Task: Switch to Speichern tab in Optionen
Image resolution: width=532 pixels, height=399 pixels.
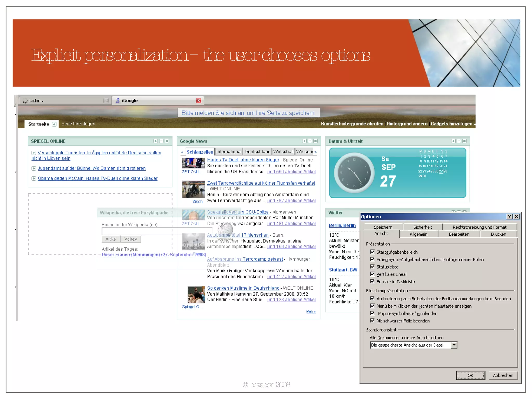Action: (x=383, y=227)
